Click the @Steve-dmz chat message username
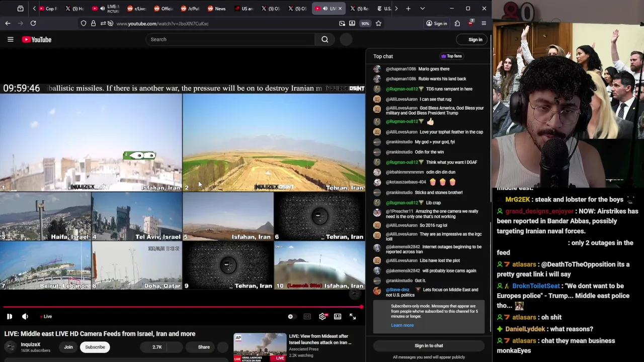Screen dimensions: 644x362 pyautogui.click(x=397, y=290)
